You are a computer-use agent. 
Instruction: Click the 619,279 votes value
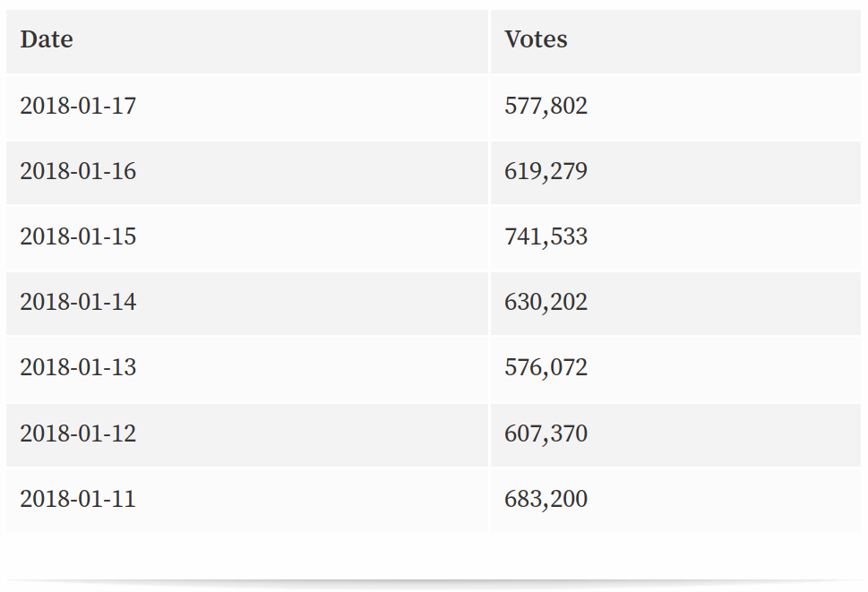[x=546, y=172]
